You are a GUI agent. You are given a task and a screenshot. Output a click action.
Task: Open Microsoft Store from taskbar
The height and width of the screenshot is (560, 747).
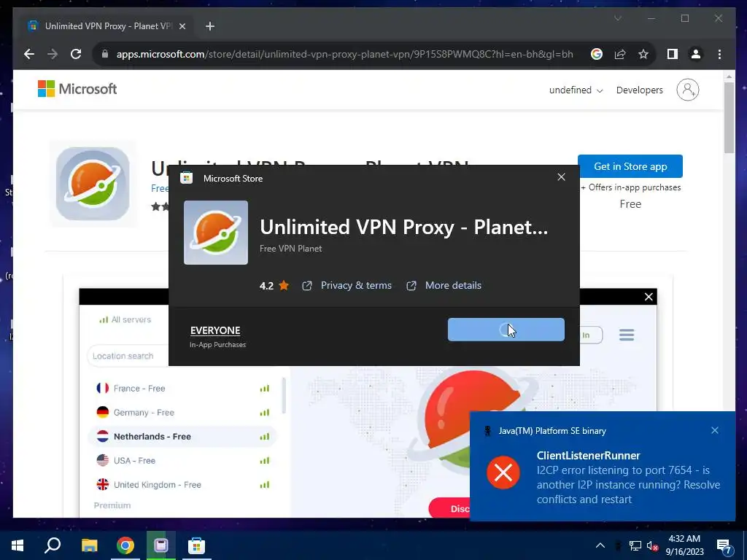196,545
